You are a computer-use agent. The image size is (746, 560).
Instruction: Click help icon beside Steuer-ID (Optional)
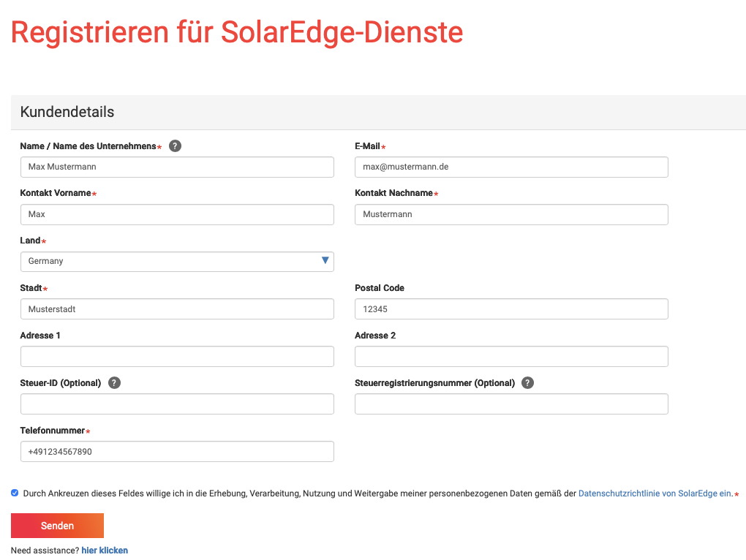[114, 383]
